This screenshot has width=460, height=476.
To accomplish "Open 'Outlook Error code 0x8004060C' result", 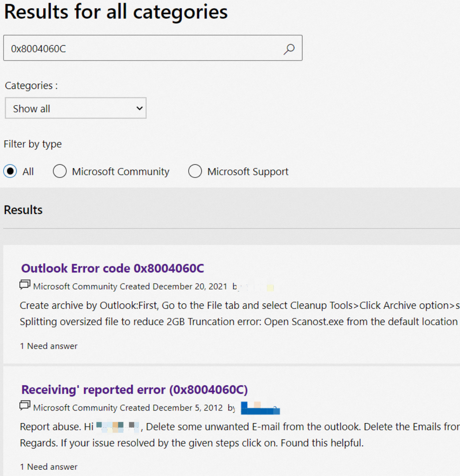I will tap(112, 268).
